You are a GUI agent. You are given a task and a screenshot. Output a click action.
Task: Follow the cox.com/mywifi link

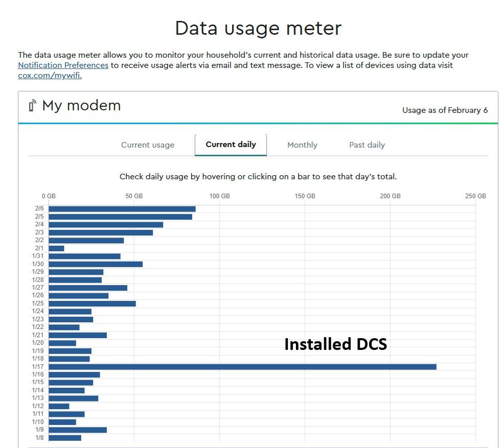tap(50, 76)
